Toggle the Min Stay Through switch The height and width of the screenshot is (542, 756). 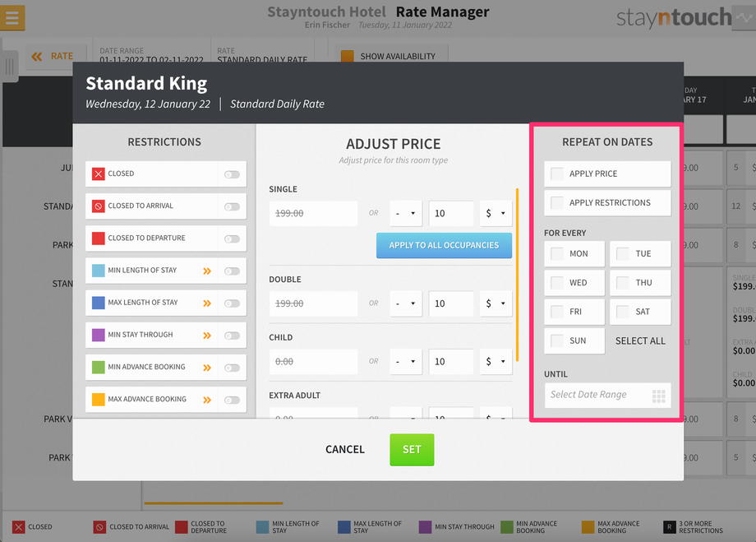232,336
